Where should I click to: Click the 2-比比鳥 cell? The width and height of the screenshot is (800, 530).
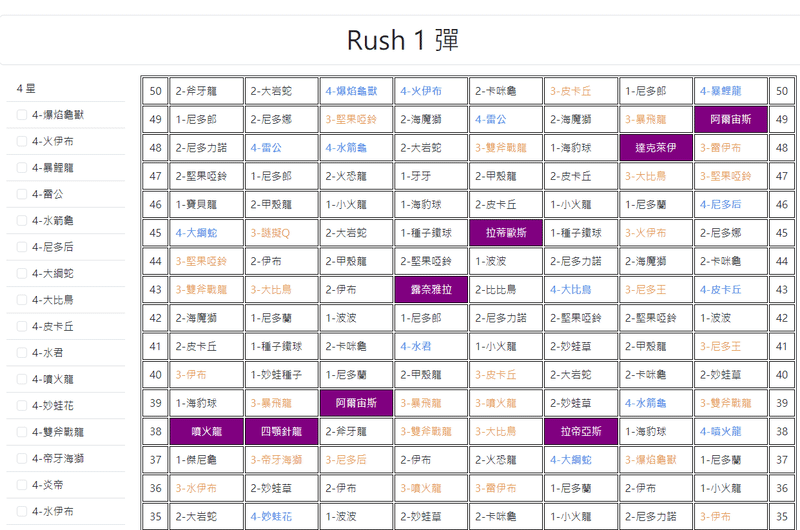pos(506,290)
